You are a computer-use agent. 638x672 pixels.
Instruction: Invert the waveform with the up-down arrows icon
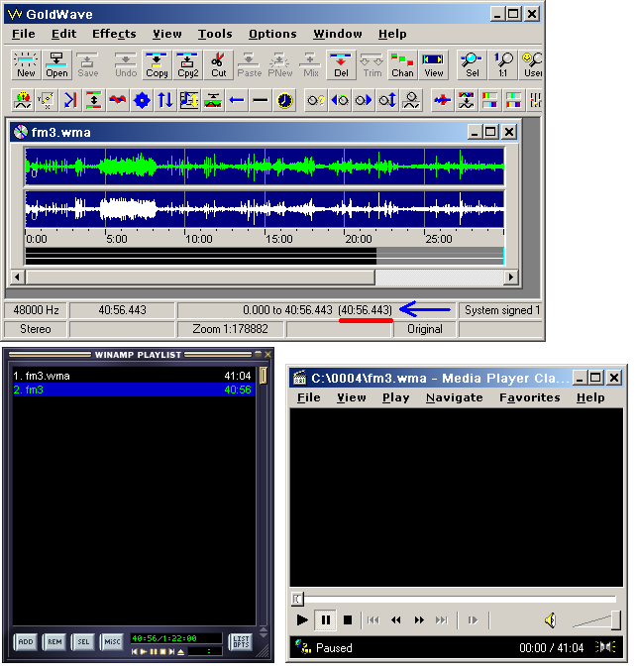[x=165, y=100]
